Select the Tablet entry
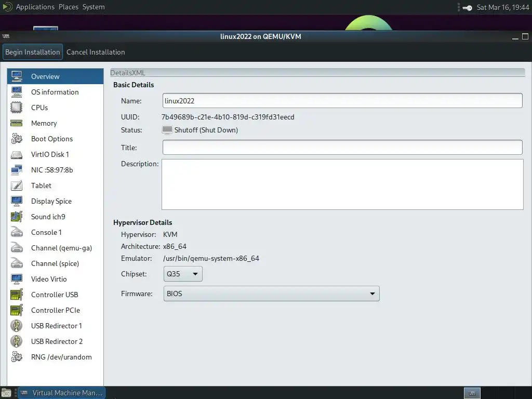The height and width of the screenshot is (399, 532). pos(55,185)
